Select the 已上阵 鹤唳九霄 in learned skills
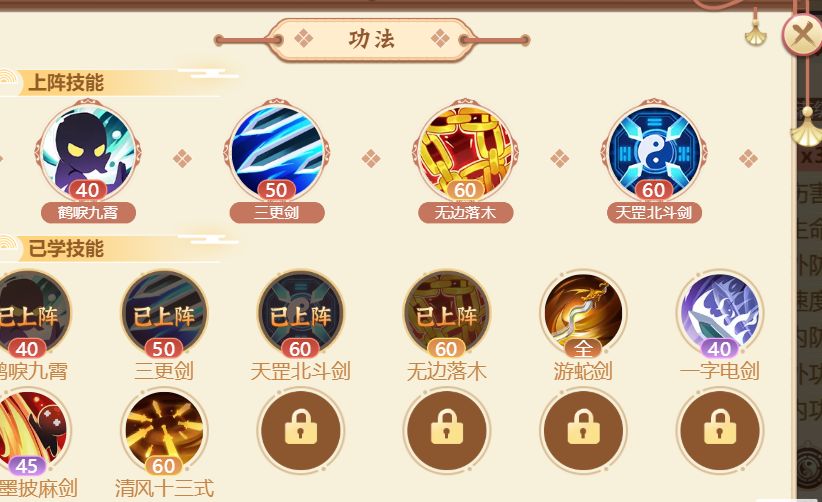 point(29,313)
